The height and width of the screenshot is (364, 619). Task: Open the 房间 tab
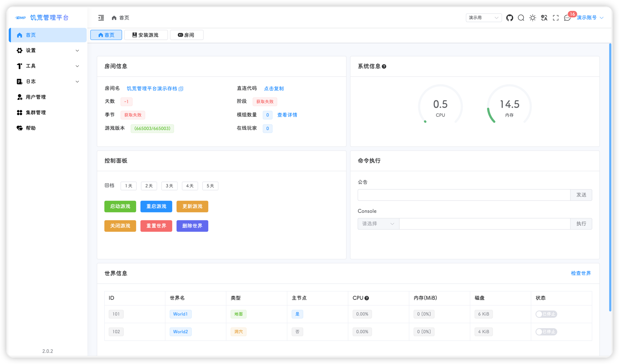187,35
